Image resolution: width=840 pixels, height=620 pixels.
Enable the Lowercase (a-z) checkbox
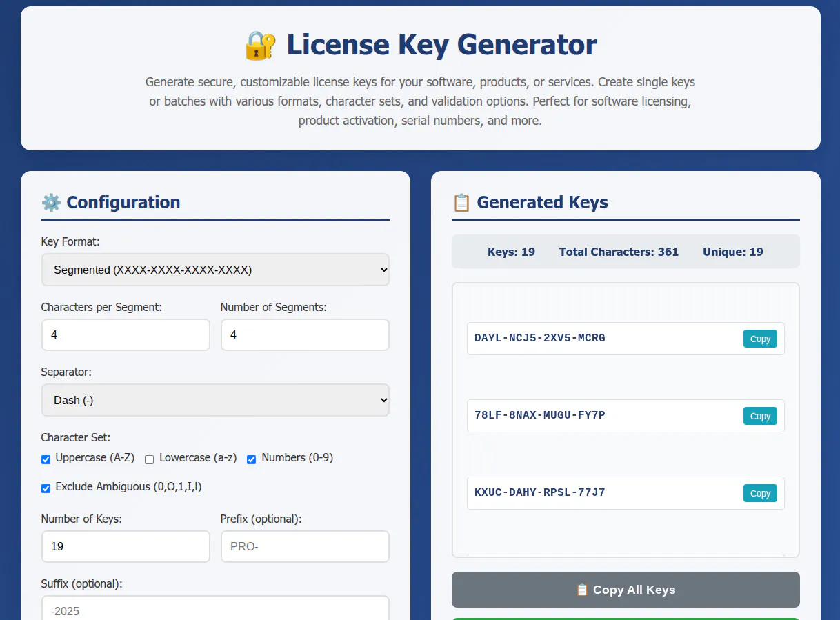(x=149, y=459)
